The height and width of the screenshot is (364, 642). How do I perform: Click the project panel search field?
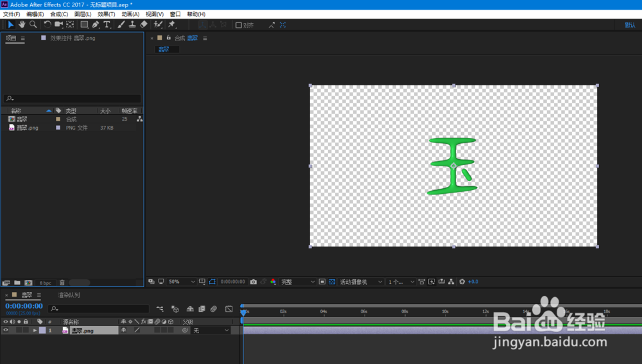73,98
